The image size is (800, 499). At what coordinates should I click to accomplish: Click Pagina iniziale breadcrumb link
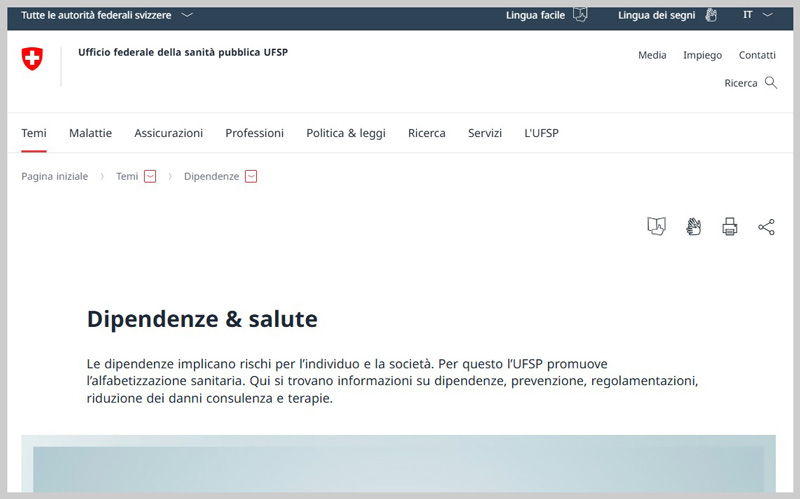pyautogui.click(x=55, y=176)
